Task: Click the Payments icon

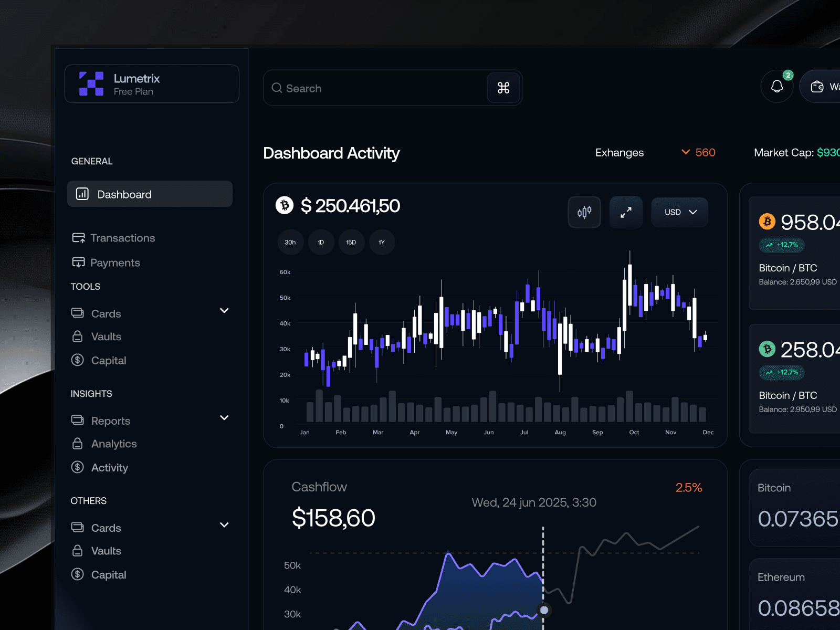Action: pyautogui.click(x=78, y=262)
